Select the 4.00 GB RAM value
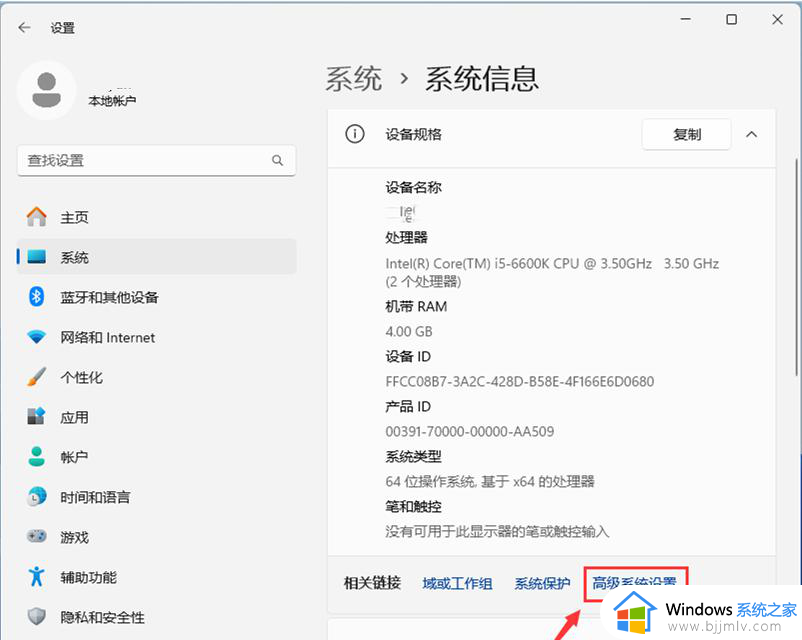802x640 pixels. (x=409, y=332)
